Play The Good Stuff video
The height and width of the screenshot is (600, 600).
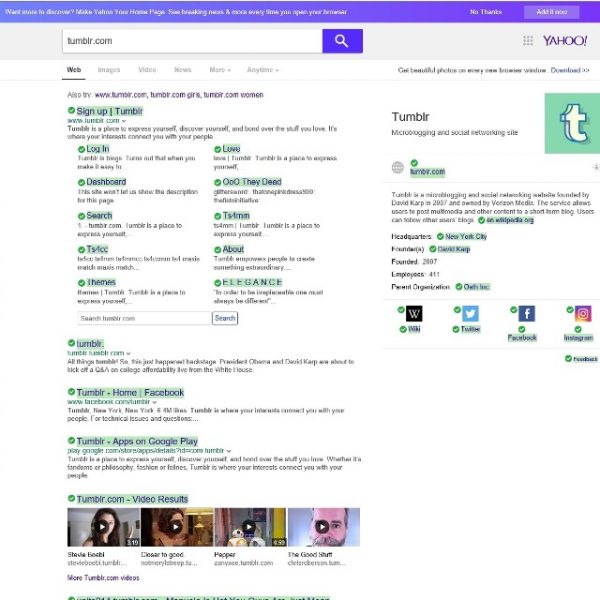coord(323,527)
